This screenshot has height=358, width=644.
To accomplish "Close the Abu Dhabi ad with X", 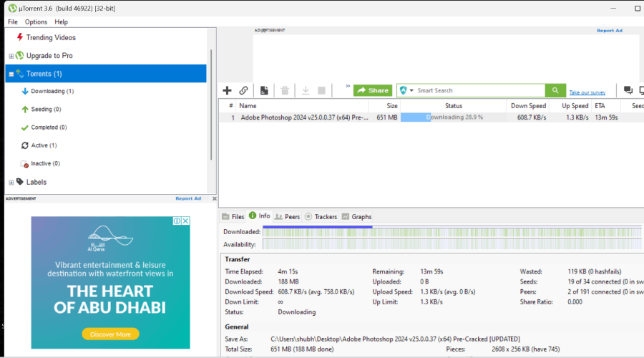I will 185,221.
